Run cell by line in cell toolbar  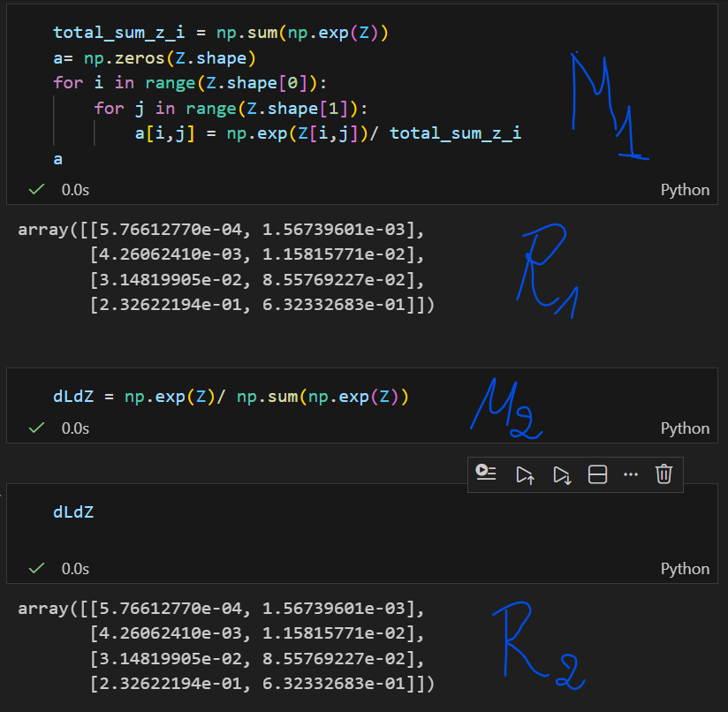[x=486, y=473]
